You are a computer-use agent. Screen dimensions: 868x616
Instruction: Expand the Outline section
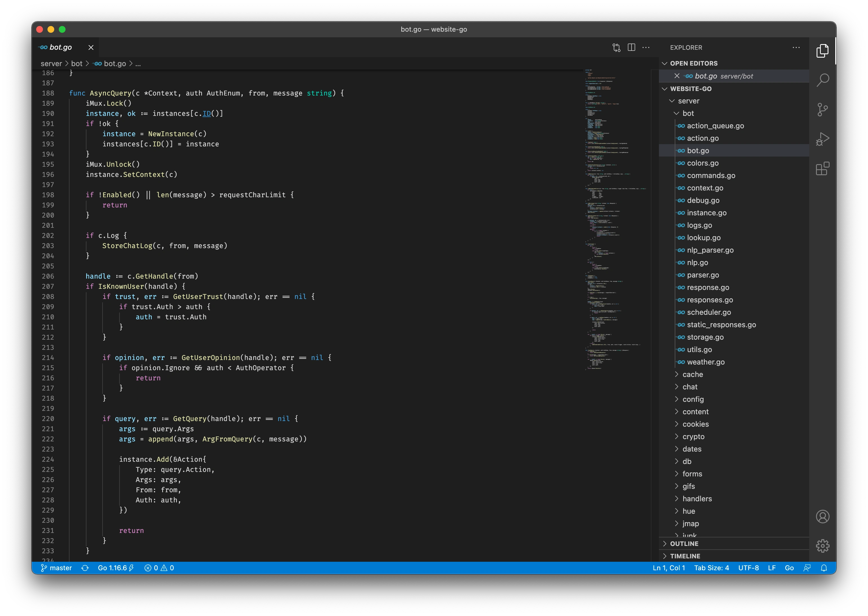(x=734, y=544)
